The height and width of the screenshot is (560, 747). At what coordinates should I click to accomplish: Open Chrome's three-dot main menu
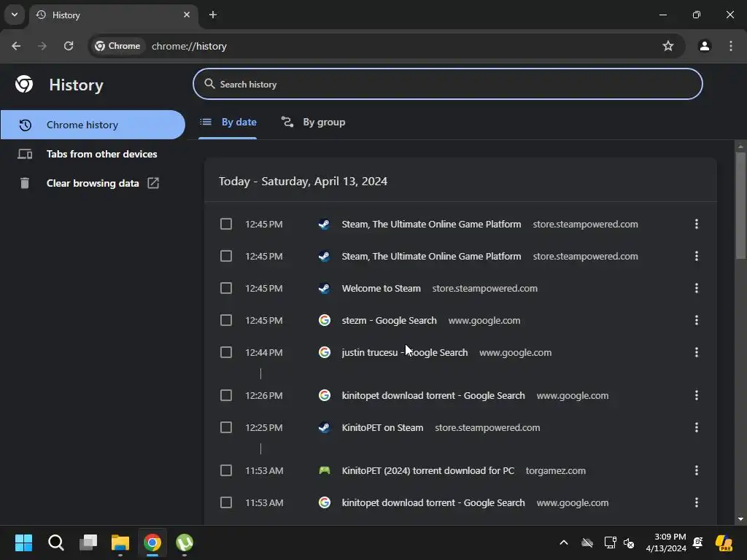[x=731, y=46]
